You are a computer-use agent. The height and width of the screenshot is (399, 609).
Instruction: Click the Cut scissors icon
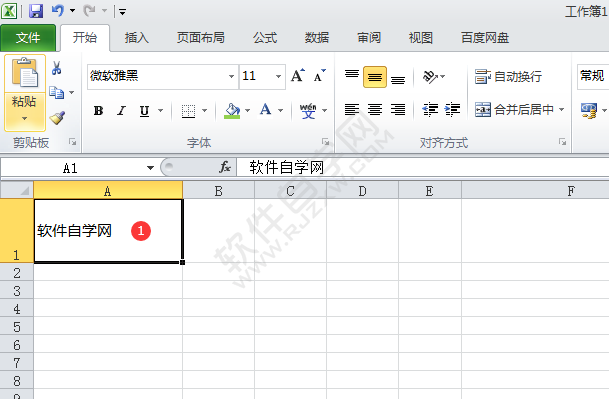pos(57,68)
